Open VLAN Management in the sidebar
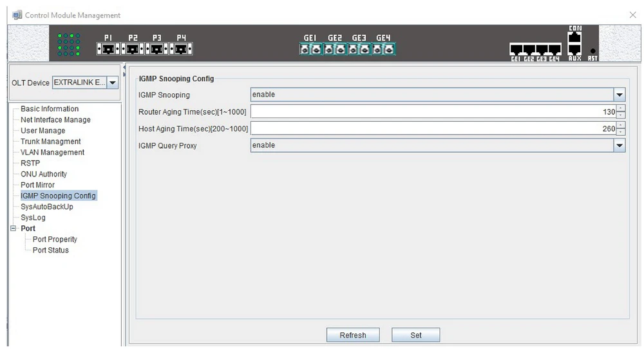644x349 pixels. click(52, 153)
